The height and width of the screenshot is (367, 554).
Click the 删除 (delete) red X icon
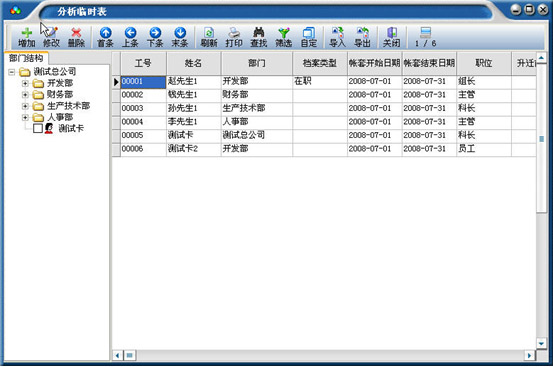[x=76, y=33]
